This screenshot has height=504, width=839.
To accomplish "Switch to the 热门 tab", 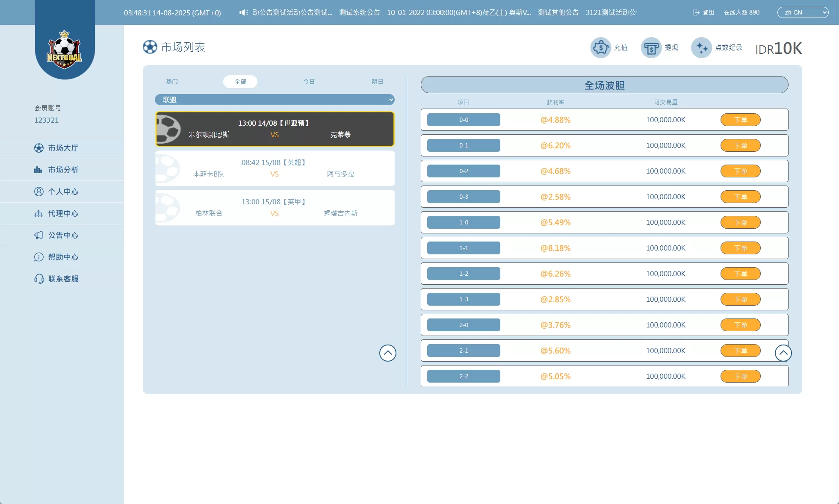I will click(x=171, y=82).
